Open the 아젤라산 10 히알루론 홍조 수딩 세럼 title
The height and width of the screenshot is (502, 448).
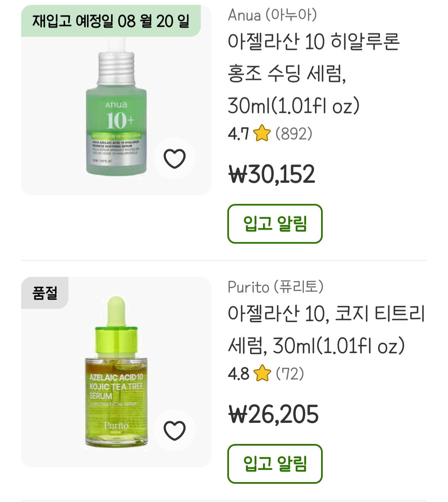click(314, 74)
